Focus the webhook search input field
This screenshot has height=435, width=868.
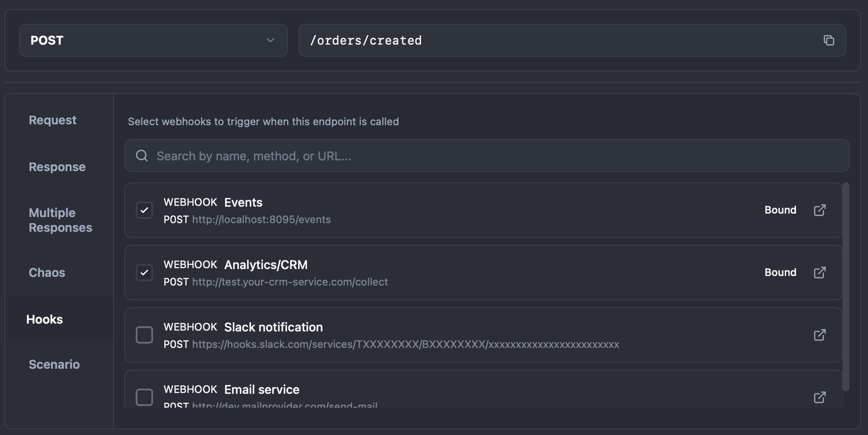tap(486, 156)
